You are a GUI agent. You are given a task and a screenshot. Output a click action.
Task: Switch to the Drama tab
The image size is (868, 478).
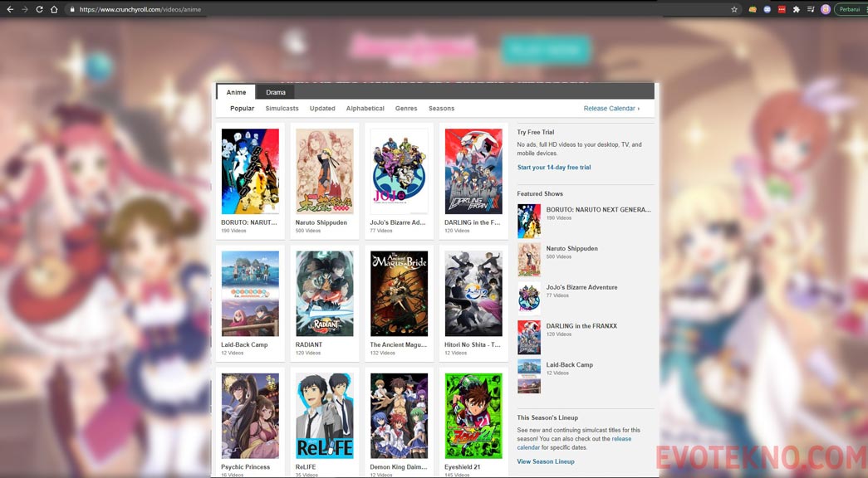click(276, 92)
